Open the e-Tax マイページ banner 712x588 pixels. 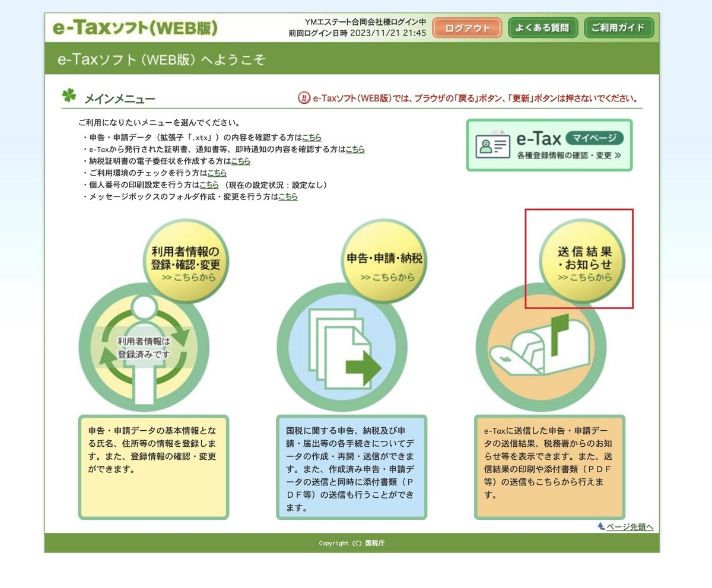coord(549,145)
